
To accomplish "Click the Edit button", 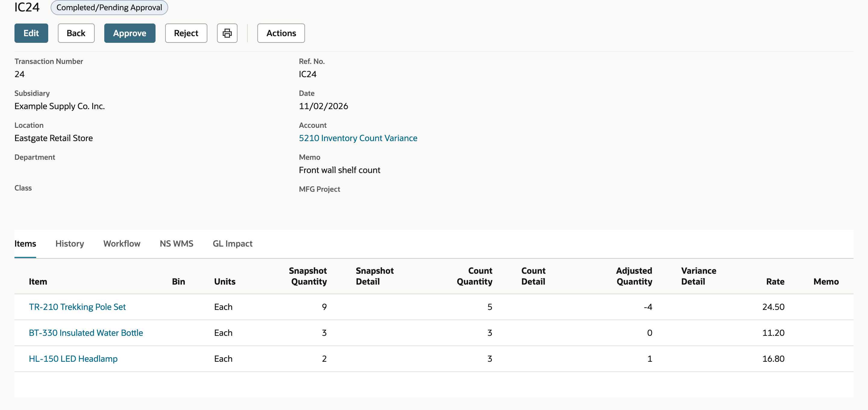I will pos(31,33).
